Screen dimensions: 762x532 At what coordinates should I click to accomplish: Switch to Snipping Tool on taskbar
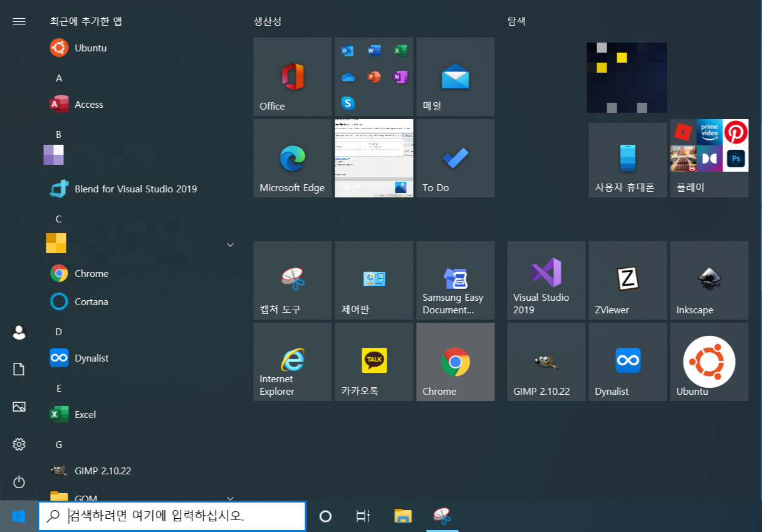pos(442,516)
